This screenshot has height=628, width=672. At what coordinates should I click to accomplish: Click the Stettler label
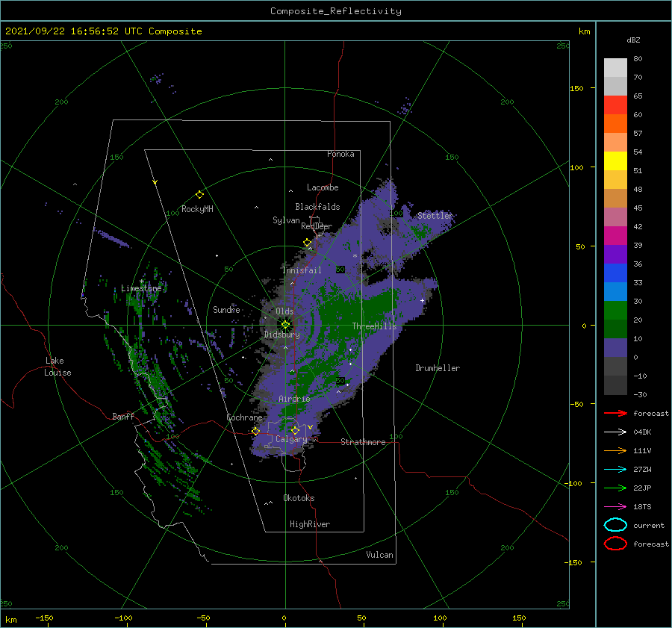click(435, 216)
